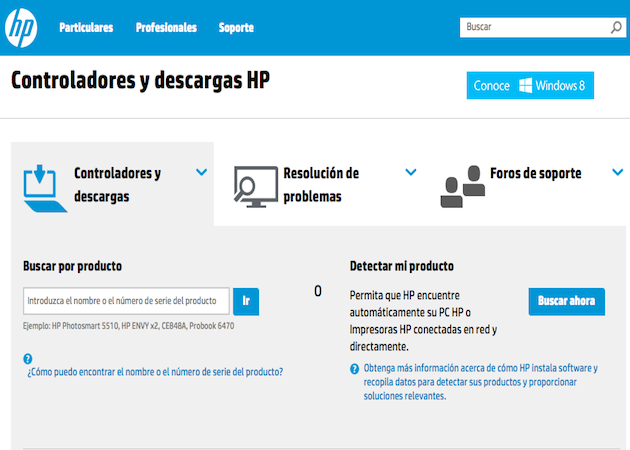Open the Particulares menu
The width and height of the screenshot is (630, 450).
[86, 28]
